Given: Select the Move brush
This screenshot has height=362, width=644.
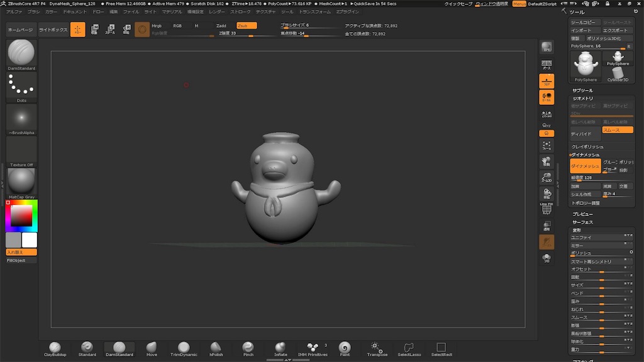Looking at the screenshot, I should tap(152, 349).
